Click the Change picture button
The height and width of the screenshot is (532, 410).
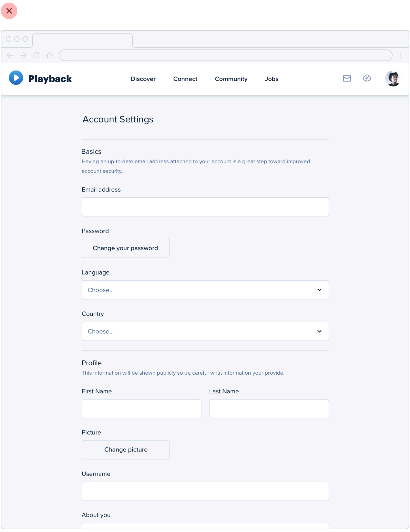126,450
